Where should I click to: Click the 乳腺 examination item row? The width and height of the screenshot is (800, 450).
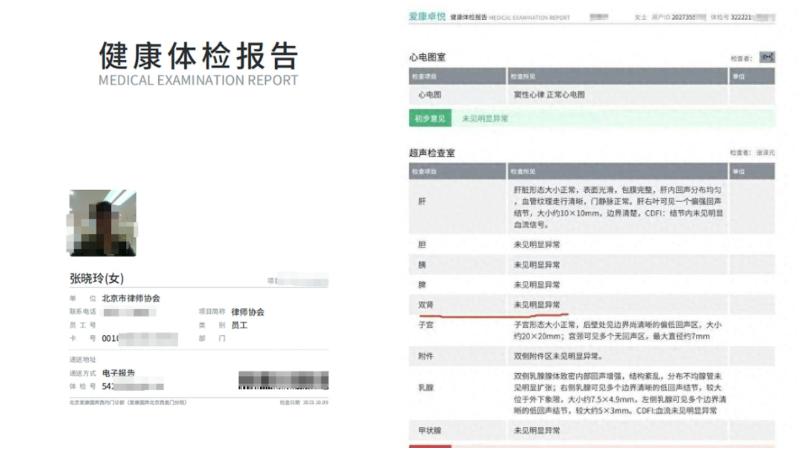[425, 385]
